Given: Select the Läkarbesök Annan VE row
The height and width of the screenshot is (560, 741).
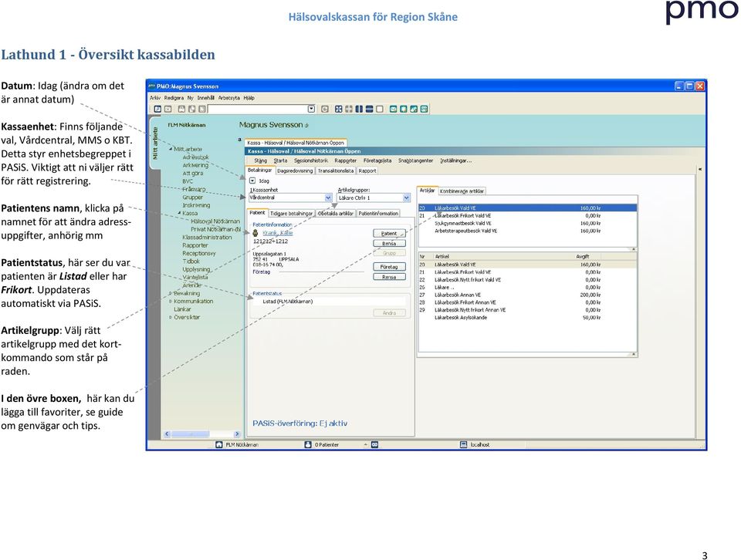Looking at the screenshot, I should point(527,295).
